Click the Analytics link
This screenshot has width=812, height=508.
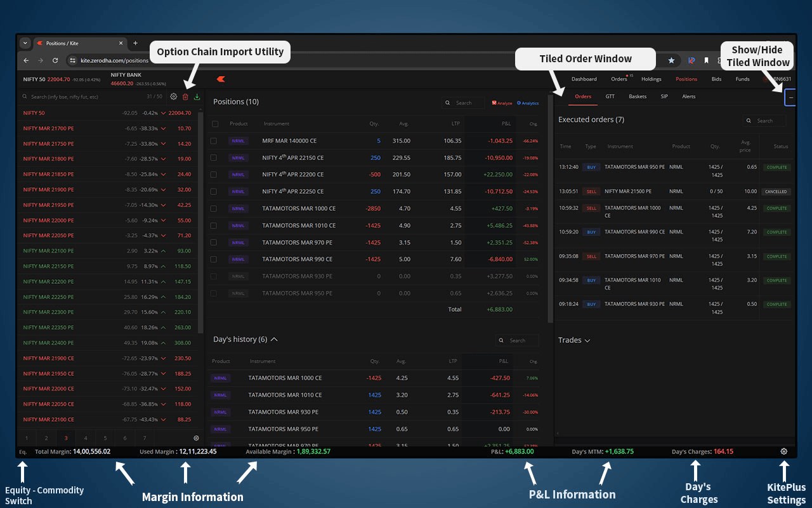[x=528, y=103]
